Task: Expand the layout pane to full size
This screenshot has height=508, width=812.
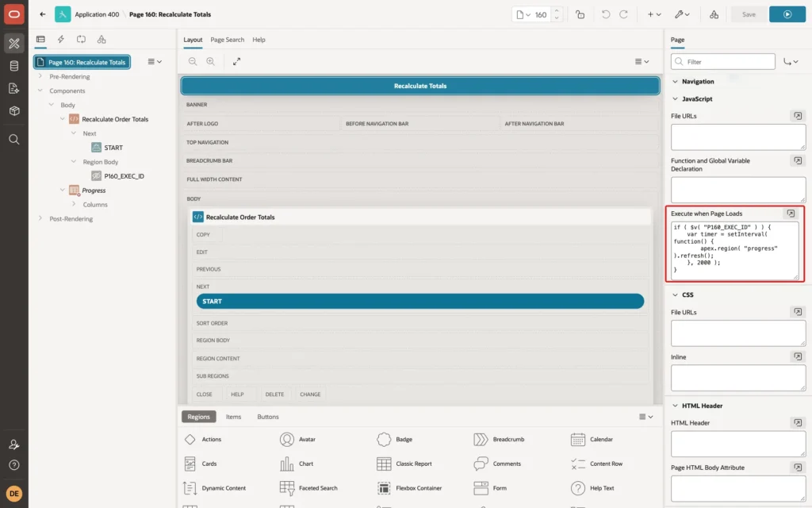Action: pos(236,61)
